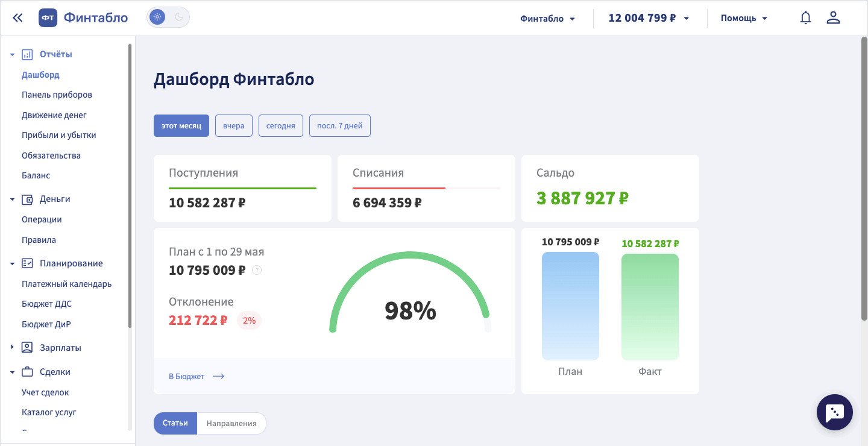
Task: Collapse the Отчёты section arrow
Action: click(x=12, y=55)
